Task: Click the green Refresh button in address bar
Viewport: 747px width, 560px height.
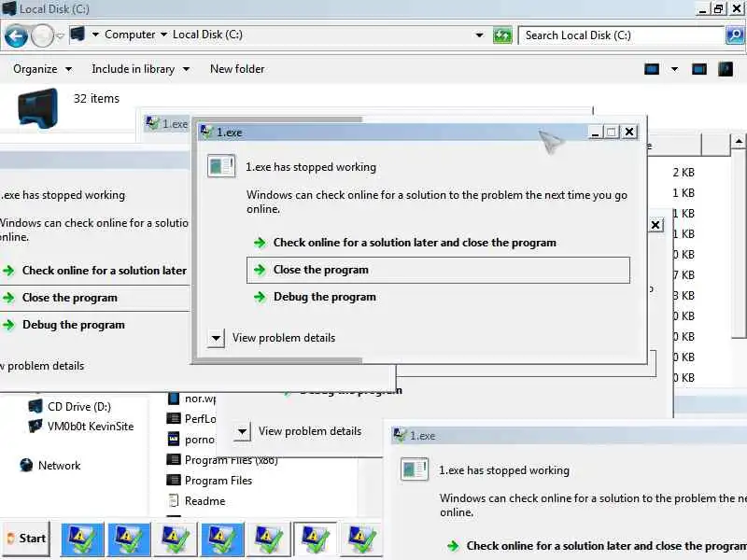Action: [502, 35]
